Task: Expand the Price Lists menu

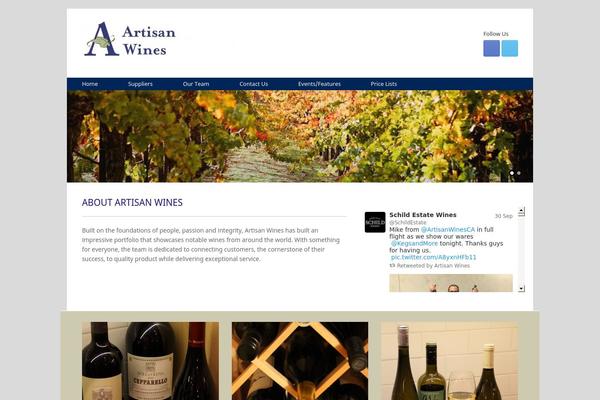Action: [384, 84]
